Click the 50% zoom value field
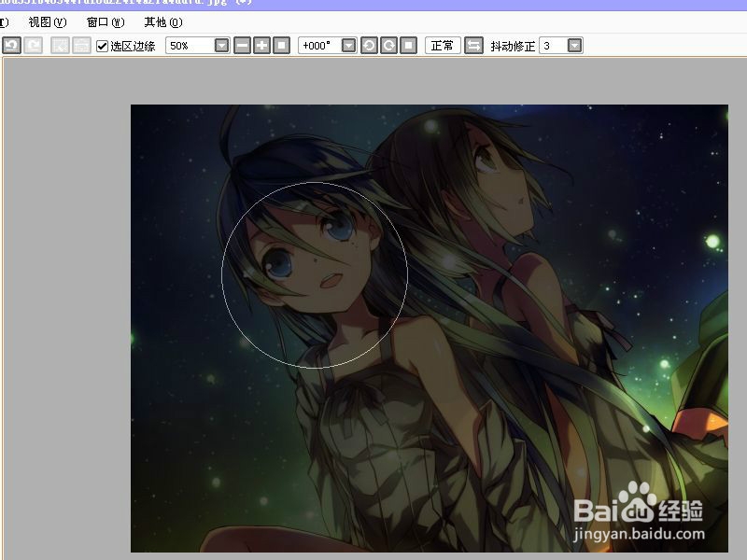 [x=190, y=46]
